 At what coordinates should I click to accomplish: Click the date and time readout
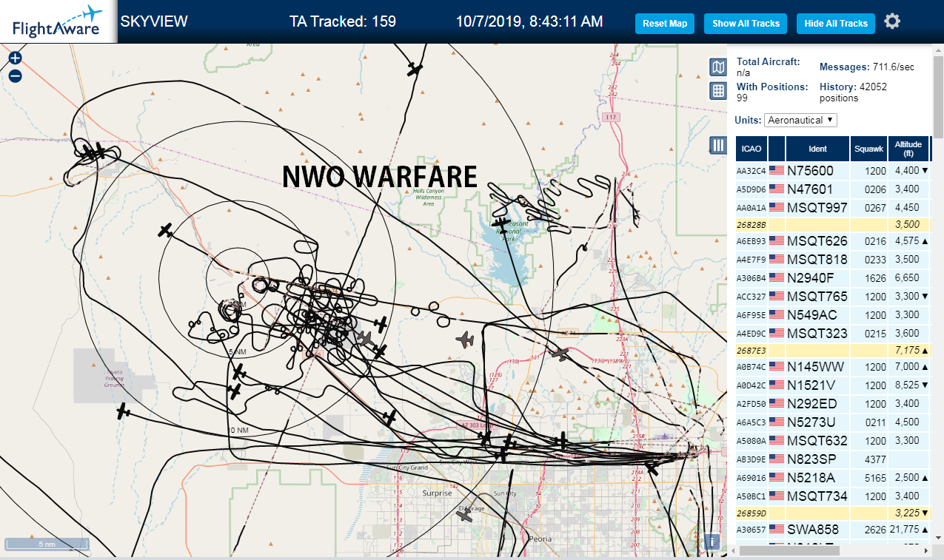click(529, 21)
